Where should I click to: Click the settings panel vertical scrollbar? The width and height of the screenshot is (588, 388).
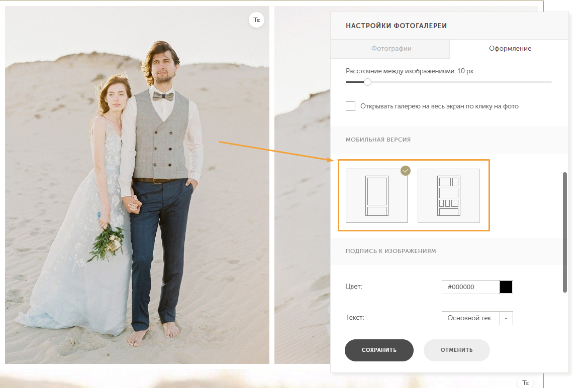pyautogui.click(x=565, y=232)
